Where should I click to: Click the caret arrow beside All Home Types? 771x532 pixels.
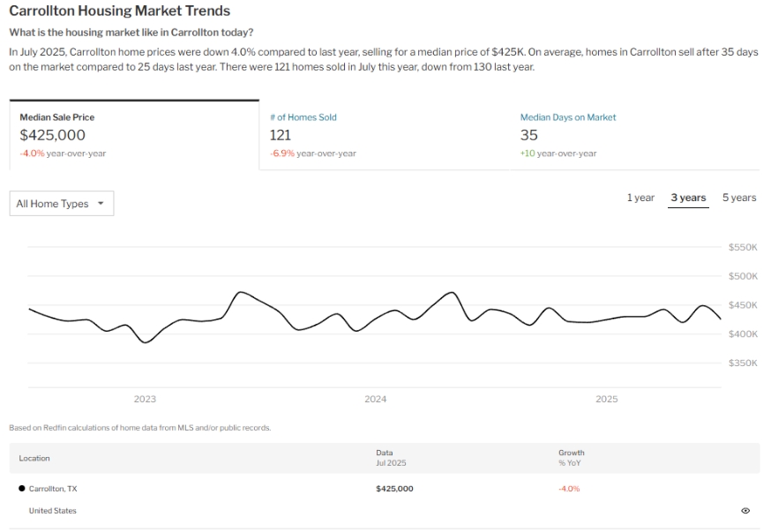coord(101,204)
